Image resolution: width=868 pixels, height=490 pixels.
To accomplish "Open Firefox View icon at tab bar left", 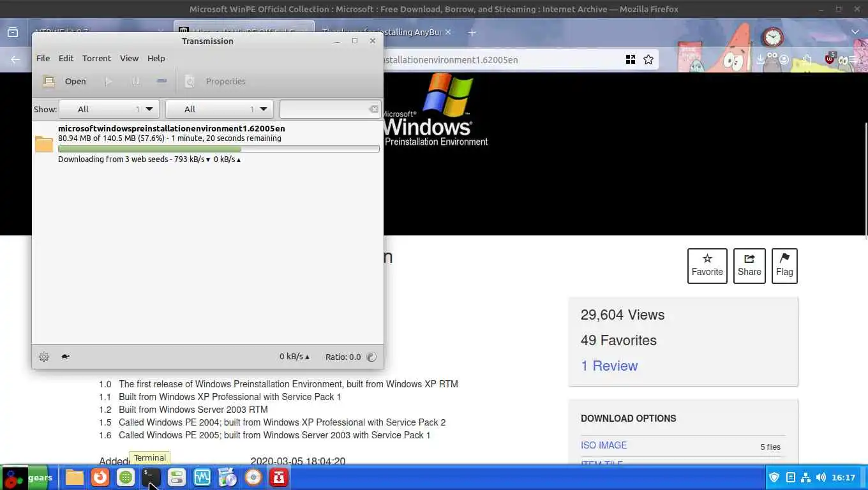I will [12, 32].
